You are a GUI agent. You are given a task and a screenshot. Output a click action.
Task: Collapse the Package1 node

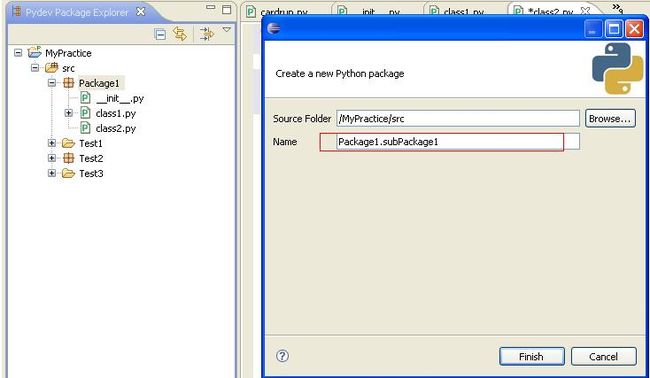(x=52, y=83)
